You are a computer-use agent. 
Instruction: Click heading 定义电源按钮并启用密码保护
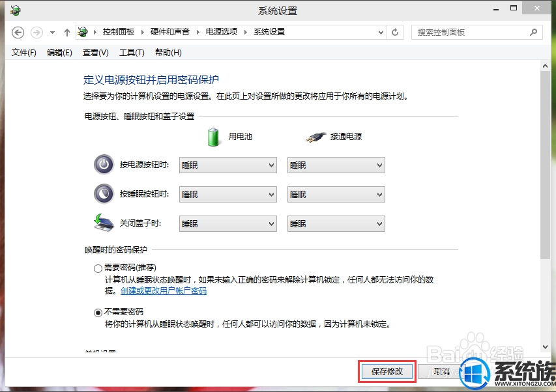[x=151, y=79]
